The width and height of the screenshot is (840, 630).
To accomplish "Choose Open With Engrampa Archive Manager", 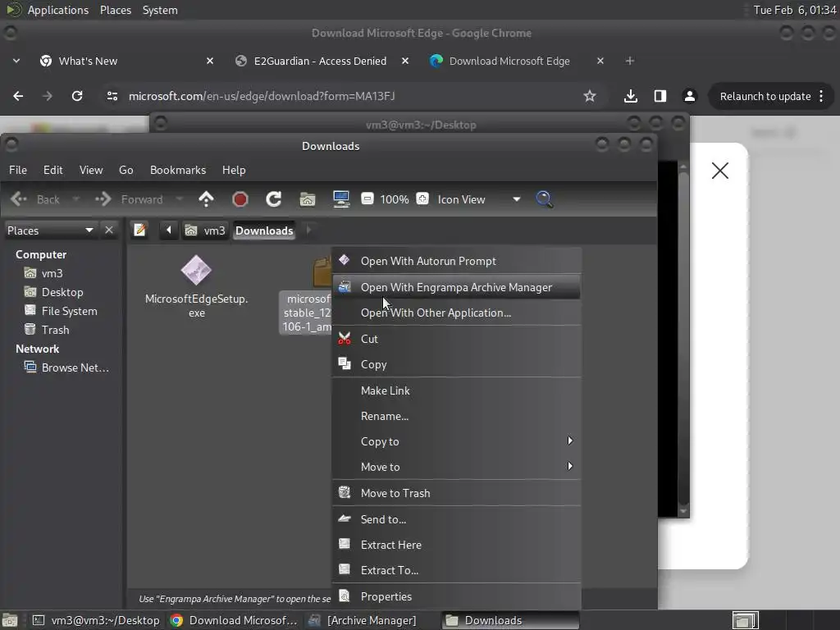I will coord(456,287).
